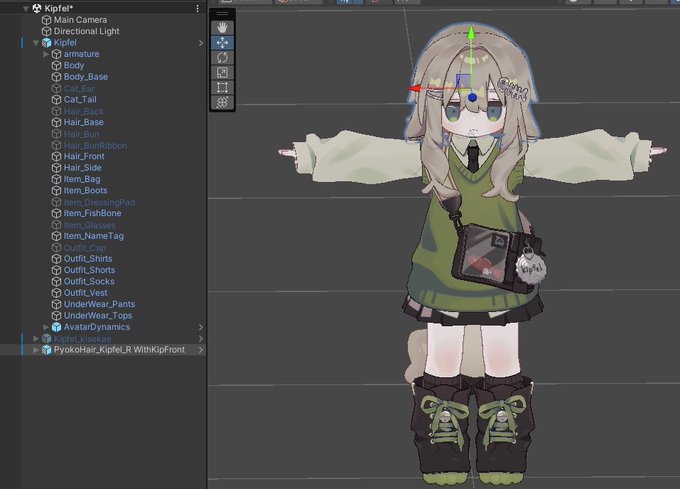Screen dimensions: 680x489
Task: Select the Rect transform tool
Action: tap(222, 88)
